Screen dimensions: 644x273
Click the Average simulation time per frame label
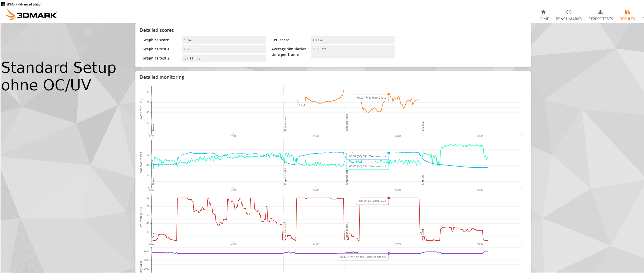coord(289,52)
